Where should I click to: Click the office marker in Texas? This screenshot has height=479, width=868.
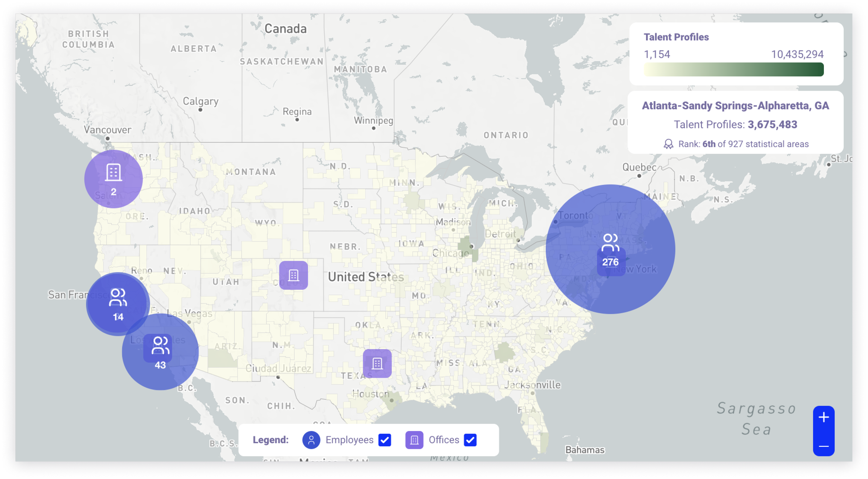click(377, 363)
